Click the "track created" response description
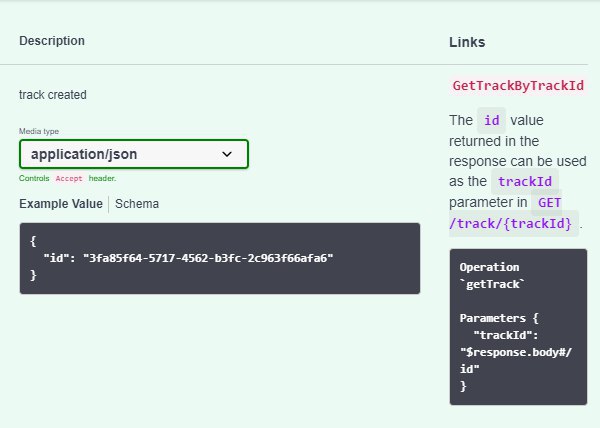The height and width of the screenshot is (428, 600). pos(53,95)
